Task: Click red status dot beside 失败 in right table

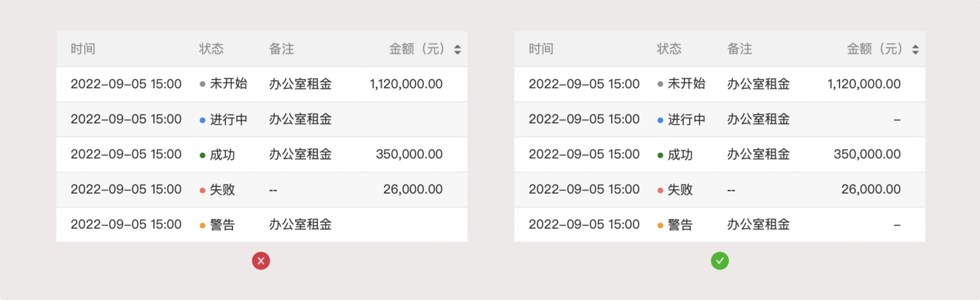Action: point(661,190)
